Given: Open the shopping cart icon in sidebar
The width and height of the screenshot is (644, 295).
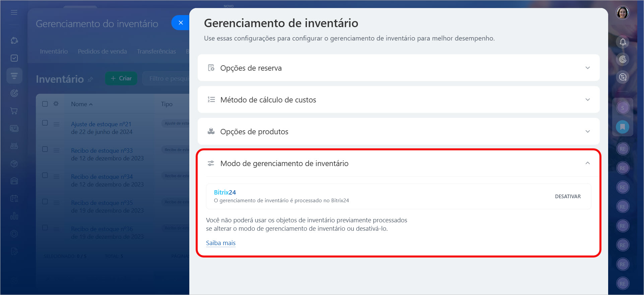Looking at the screenshot, I should 14,111.
